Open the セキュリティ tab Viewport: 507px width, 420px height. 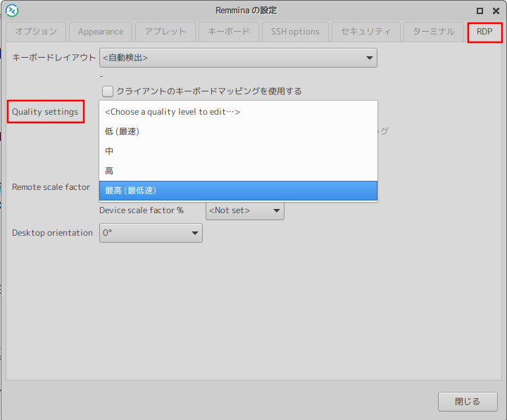pos(365,32)
